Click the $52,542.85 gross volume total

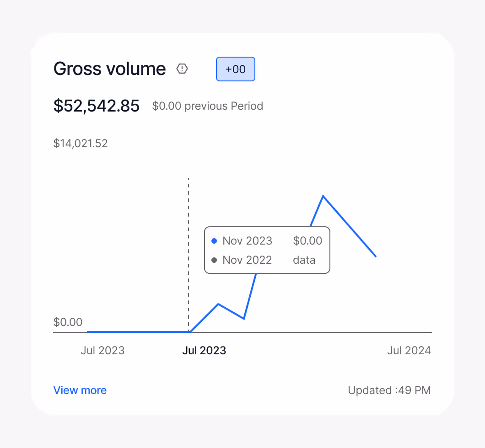tap(96, 106)
